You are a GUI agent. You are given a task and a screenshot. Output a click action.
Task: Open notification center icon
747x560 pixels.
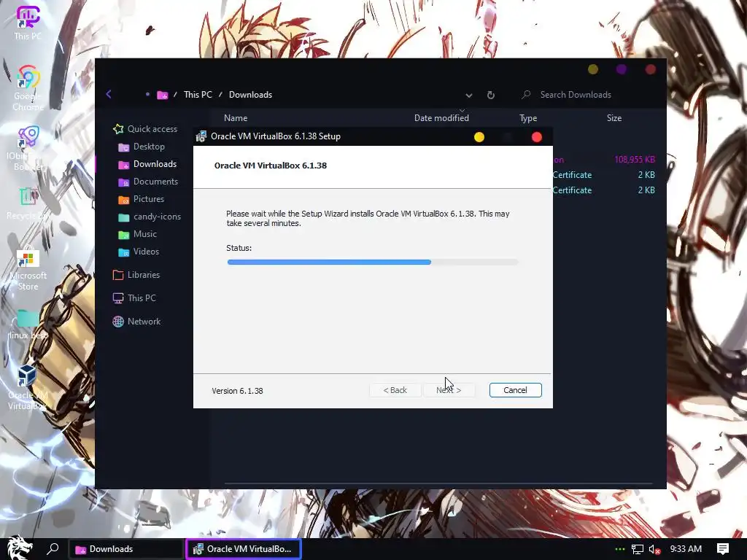coord(722,549)
